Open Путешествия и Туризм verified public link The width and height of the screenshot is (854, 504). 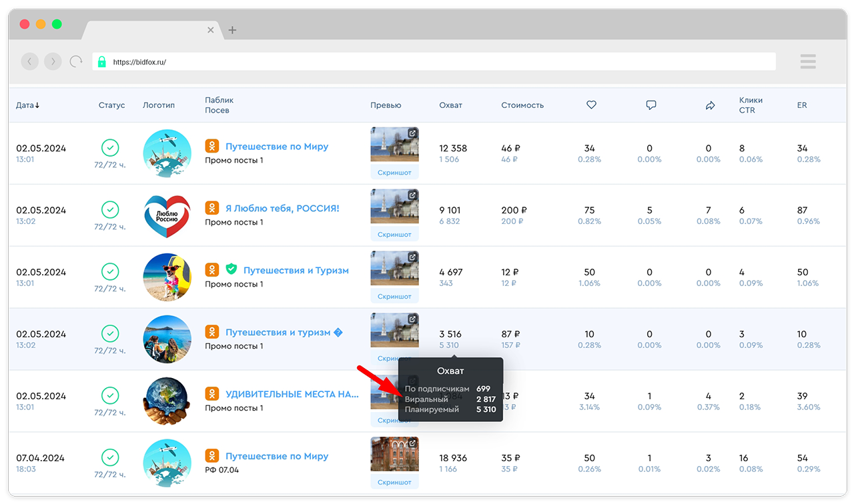coord(296,271)
